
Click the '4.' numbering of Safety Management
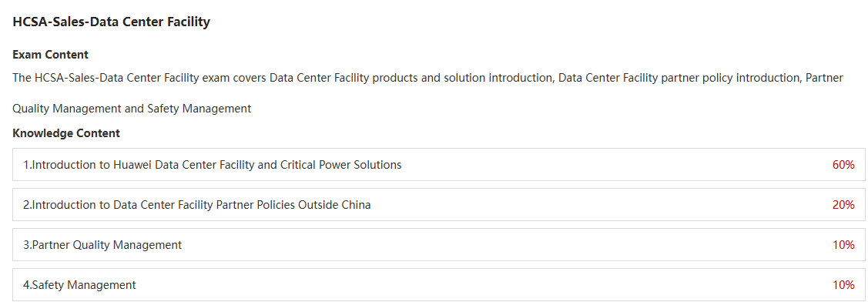point(27,285)
